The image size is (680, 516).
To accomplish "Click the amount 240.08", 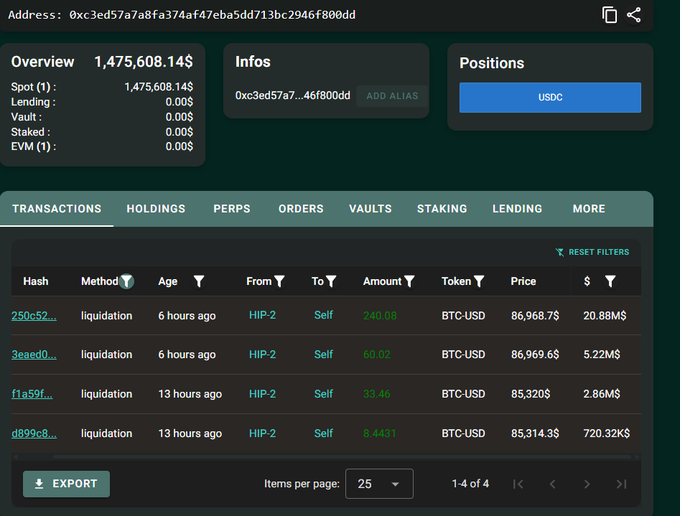I will coord(380,316).
